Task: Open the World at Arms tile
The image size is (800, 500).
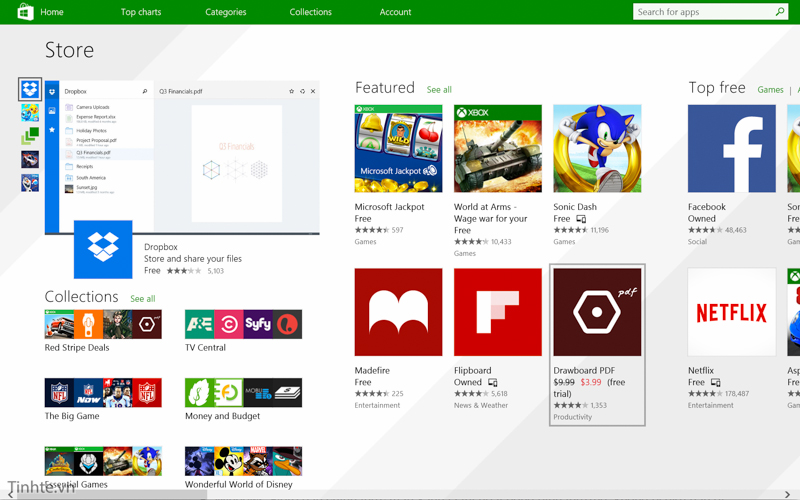Action: (x=498, y=148)
